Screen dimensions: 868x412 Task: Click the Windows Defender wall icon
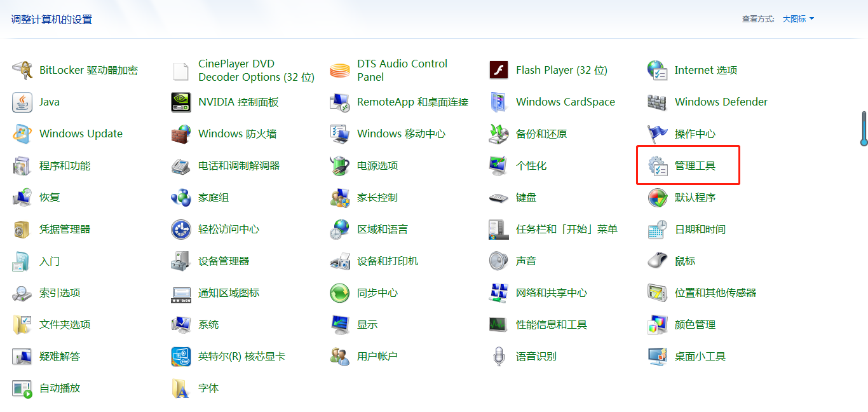pyautogui.click(x=658, y=102)
